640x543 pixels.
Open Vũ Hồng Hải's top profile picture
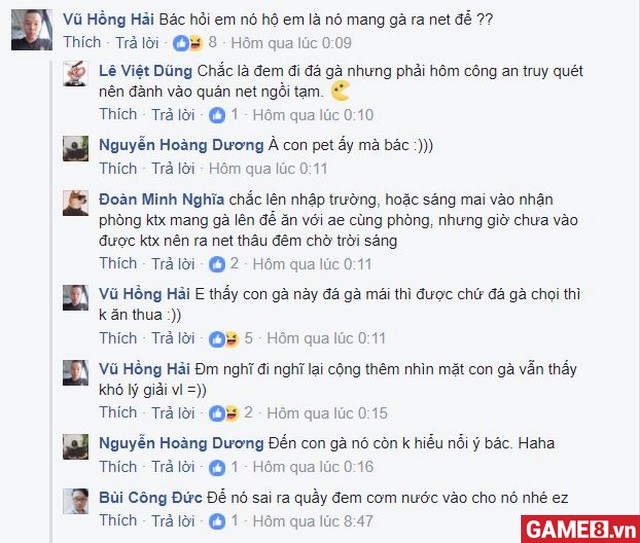[x=31, y=30]
